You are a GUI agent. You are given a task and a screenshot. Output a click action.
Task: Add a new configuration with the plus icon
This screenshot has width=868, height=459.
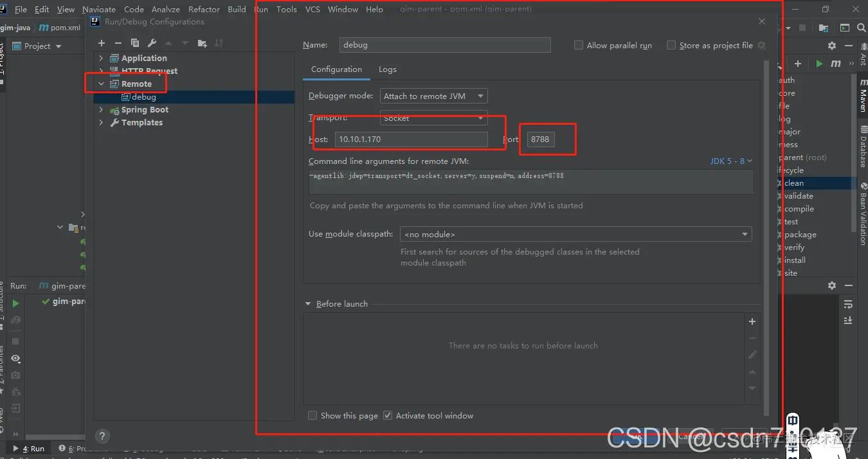click(102, 43)
